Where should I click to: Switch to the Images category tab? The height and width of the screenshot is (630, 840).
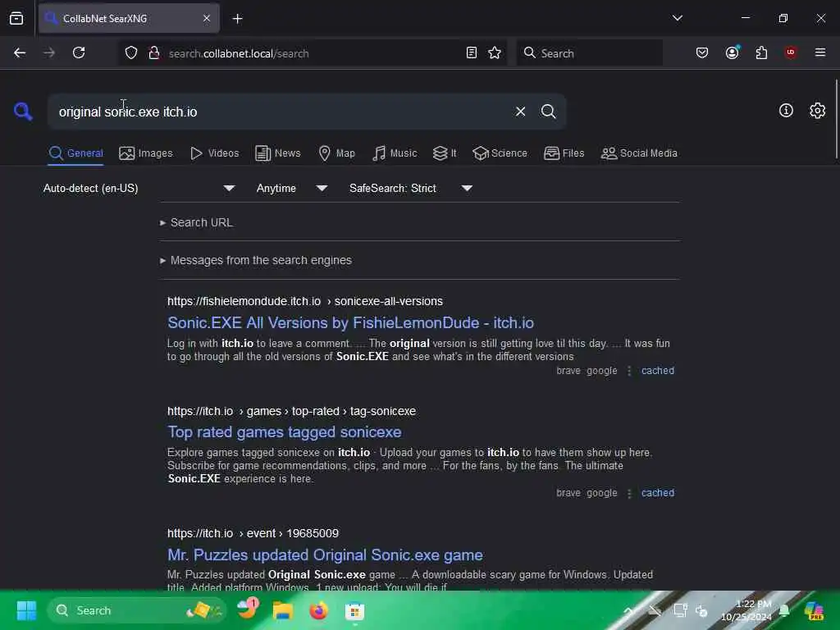pyautogui.click(x=146, y=153)
